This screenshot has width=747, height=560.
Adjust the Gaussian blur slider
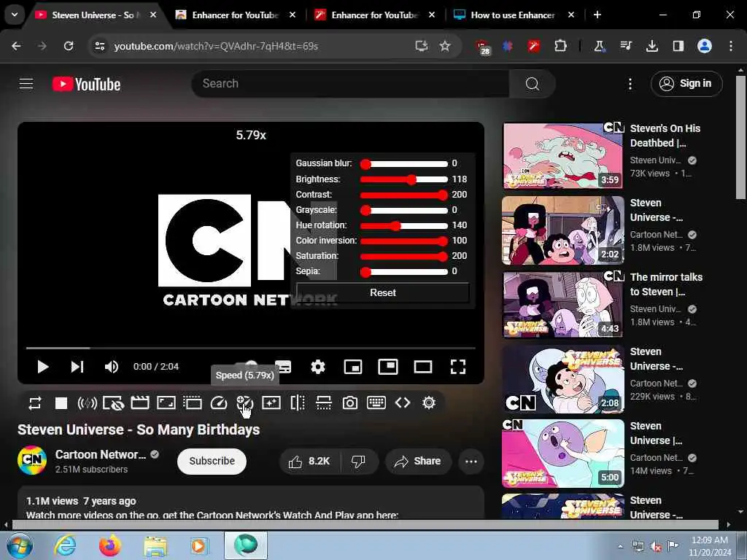pos(404,164)
